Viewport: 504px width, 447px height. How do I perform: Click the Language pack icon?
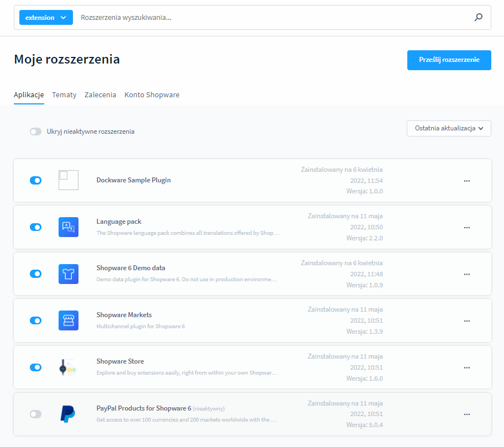69,227
